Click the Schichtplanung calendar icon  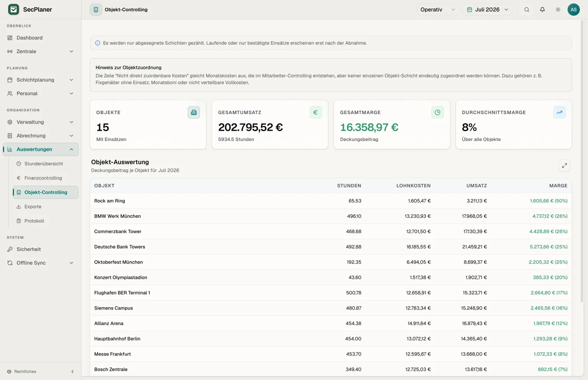[x=10, y=80]
